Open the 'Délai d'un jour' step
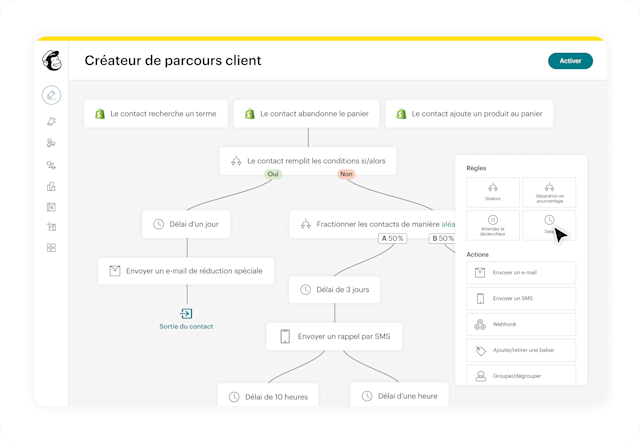The image size is (640, 443). click(x=186, y=224)
